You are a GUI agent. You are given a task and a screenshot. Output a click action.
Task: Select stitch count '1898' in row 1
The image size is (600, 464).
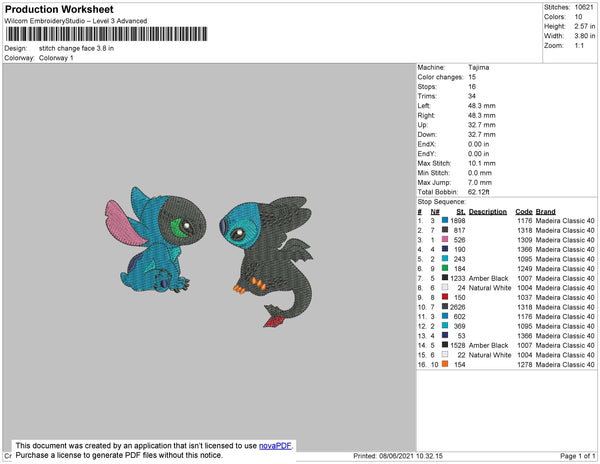click(x=458, y=221)
